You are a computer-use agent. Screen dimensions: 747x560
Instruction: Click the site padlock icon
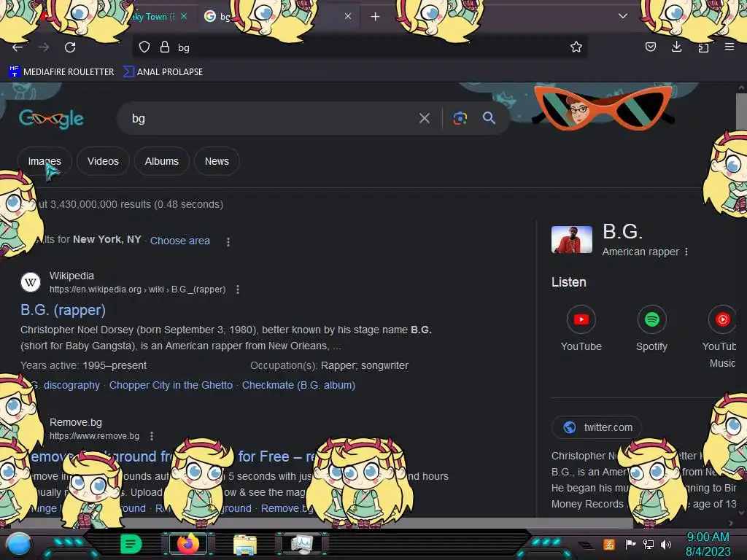(165, 47)
